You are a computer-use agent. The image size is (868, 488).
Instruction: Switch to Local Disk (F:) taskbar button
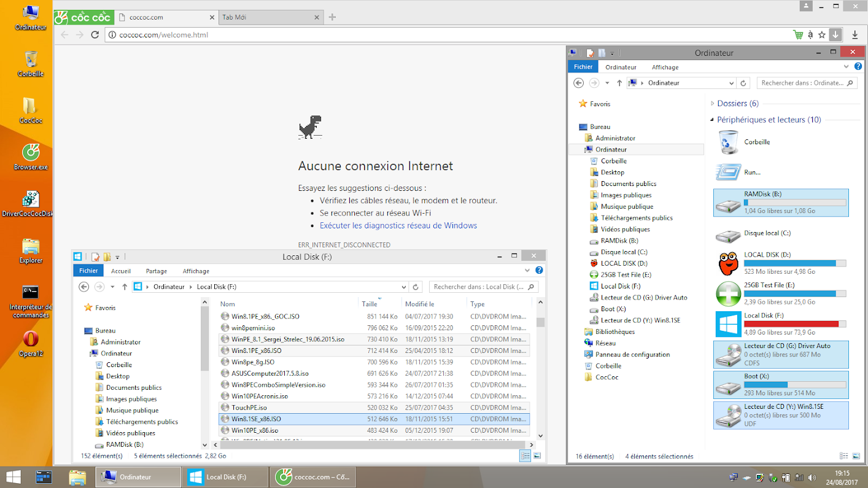point(226,477)
